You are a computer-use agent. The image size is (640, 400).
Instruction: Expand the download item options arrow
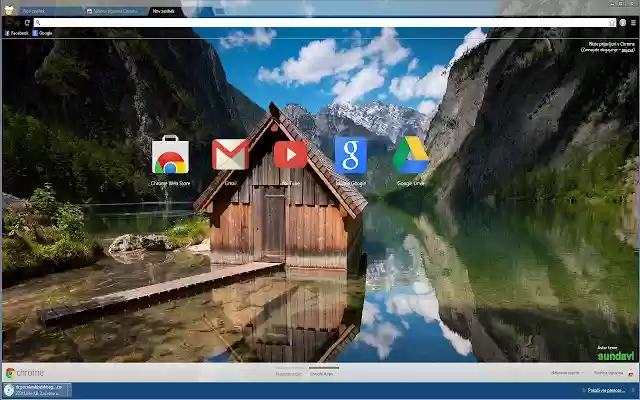coord(69,390)
